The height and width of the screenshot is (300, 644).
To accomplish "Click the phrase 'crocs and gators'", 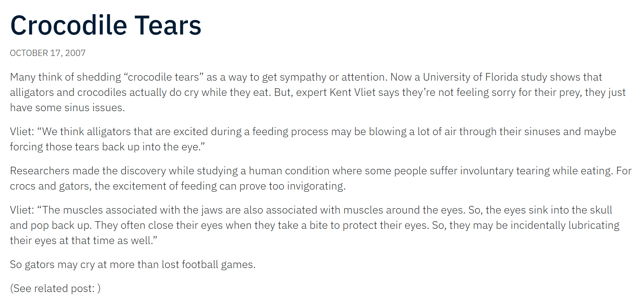I will point(50,186).
